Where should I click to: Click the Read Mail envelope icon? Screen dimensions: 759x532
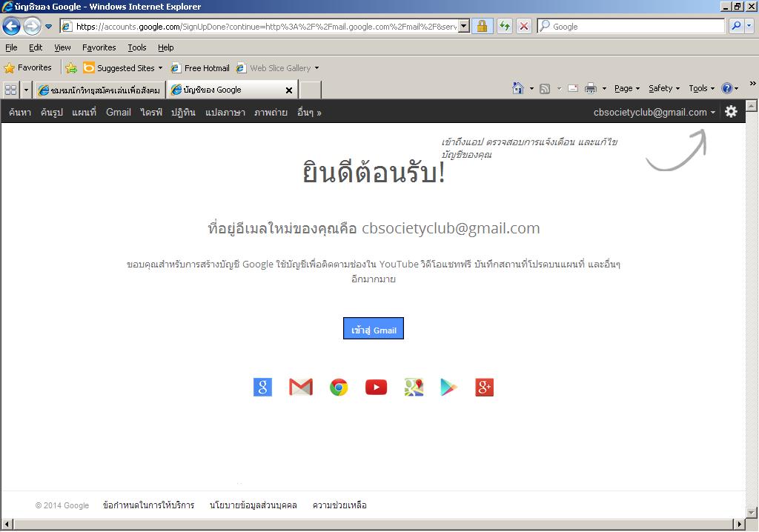click(573, 88)
